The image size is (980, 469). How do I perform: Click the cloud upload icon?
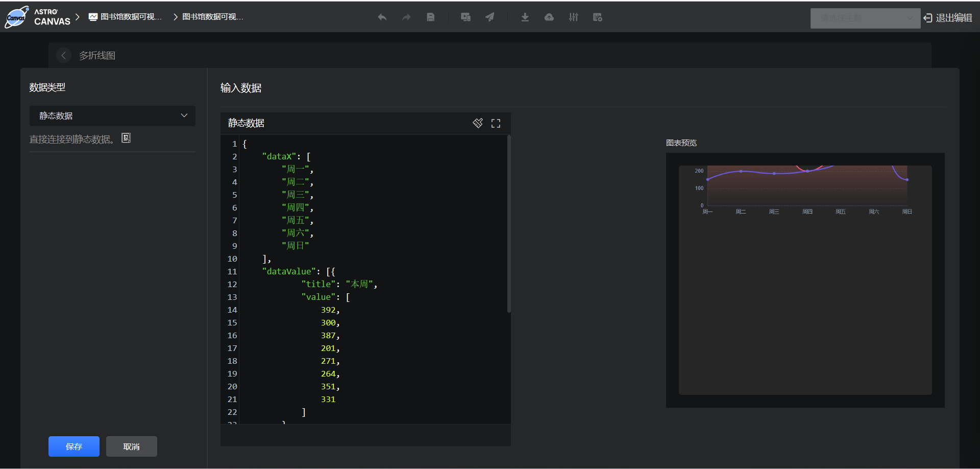[549, 17]
